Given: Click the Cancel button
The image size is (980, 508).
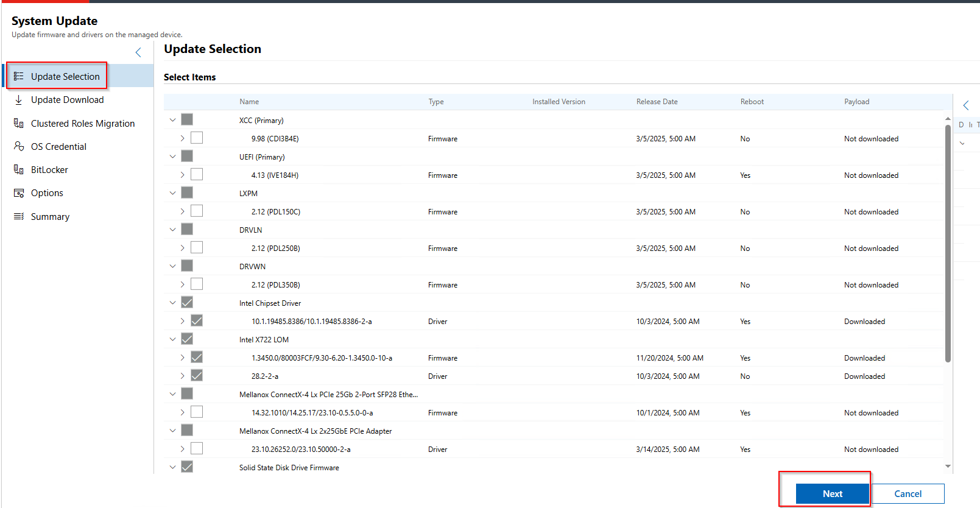Looking at the screenshot, I should [x=908, y=494].
